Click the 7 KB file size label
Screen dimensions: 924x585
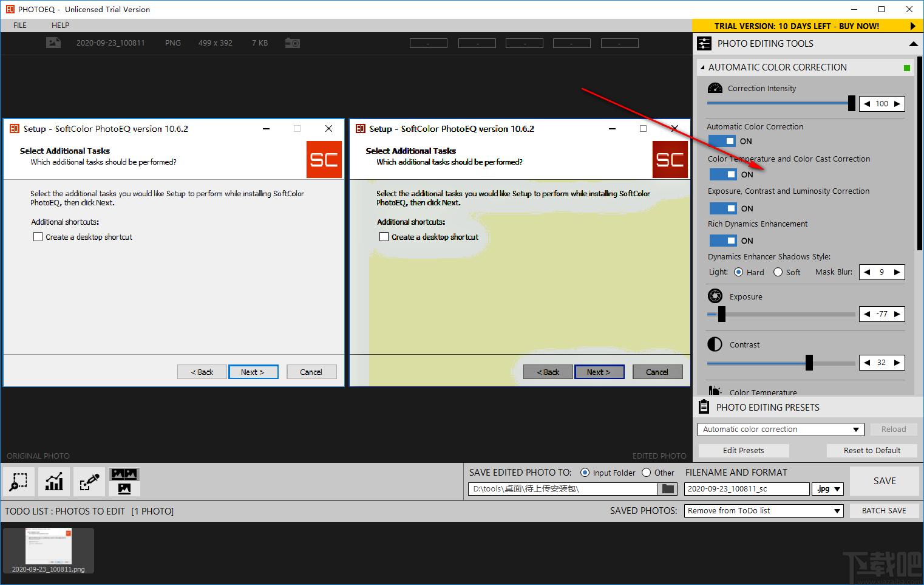[x=260, y=43]
